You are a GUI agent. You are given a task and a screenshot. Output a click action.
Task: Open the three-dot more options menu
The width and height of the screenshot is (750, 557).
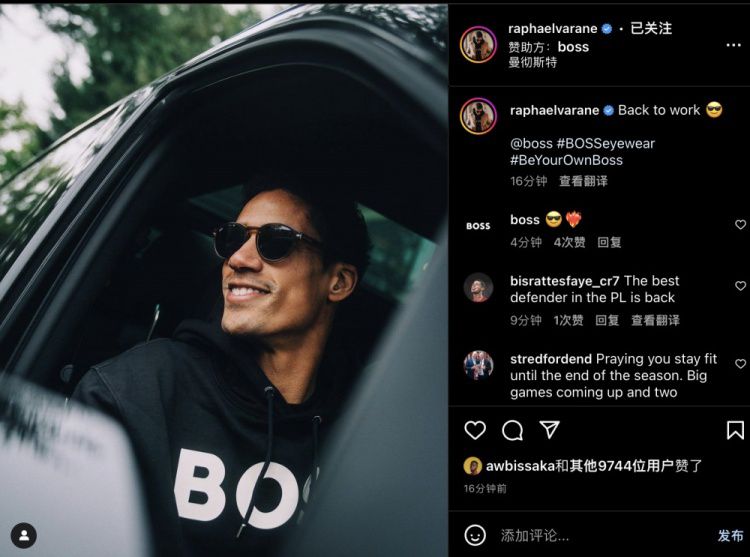pyautogui.click(x=733, y=45)
